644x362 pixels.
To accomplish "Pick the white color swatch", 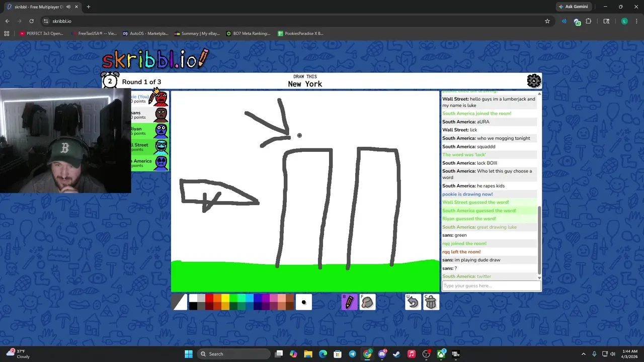I will click(x=193, y=298).
